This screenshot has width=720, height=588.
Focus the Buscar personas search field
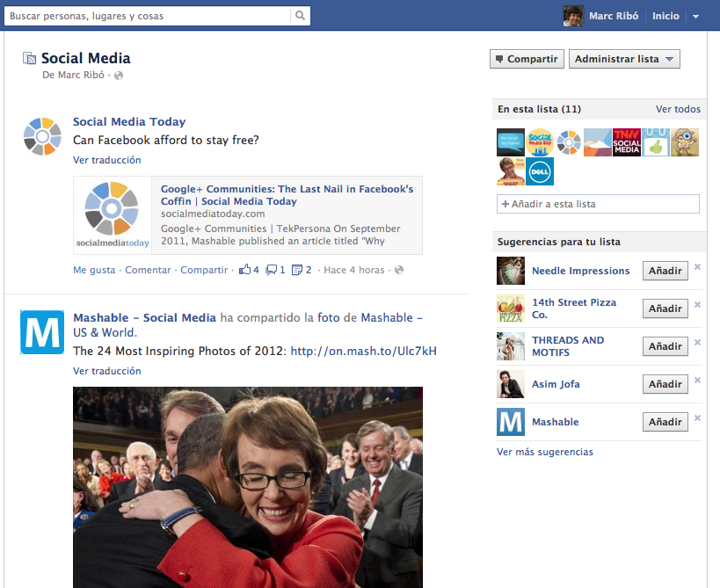coord(147,16)
